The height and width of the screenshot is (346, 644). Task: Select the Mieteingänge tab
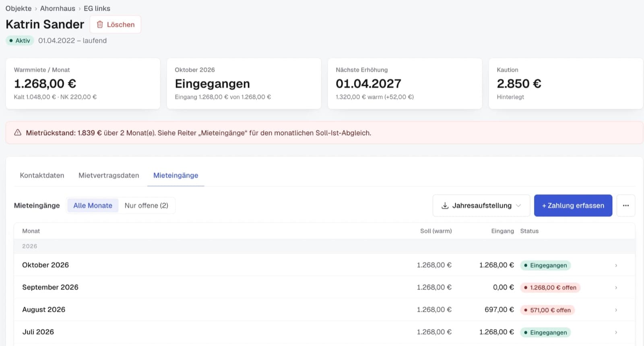pyautogui.click(x=176, y=175)
